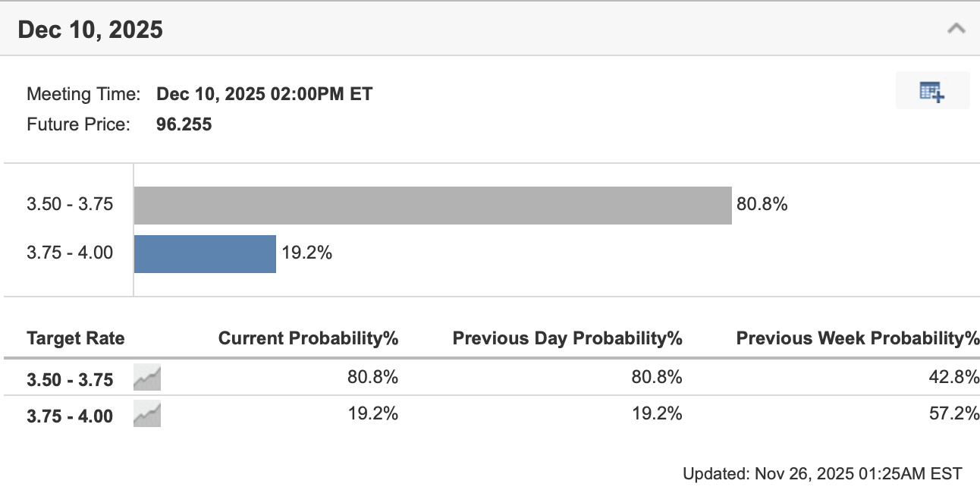Click the Meeting Time value text
Screen dimensions: 980x490
coord(264,94)
